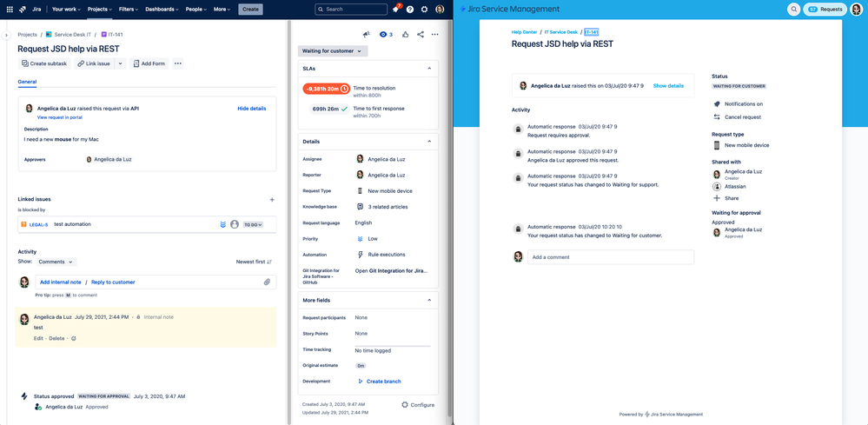Viewport: 868px width, 425px height.
Task: Open the Comments show filter dropdown
Action: pos(56,262)
